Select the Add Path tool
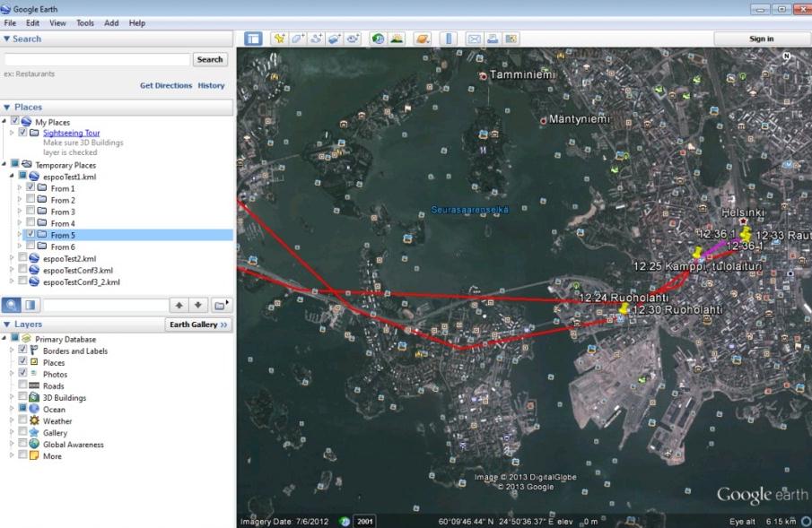812x528 pixels. [x=316, y=39]
